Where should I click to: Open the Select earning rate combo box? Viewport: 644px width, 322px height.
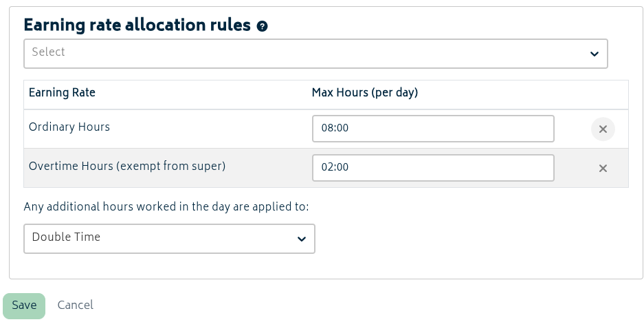click(x=315, y=54)
